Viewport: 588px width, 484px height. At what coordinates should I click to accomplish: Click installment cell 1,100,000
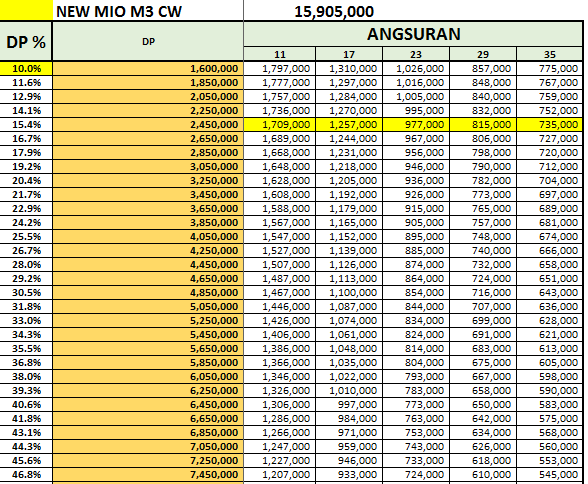click(349, 292)
